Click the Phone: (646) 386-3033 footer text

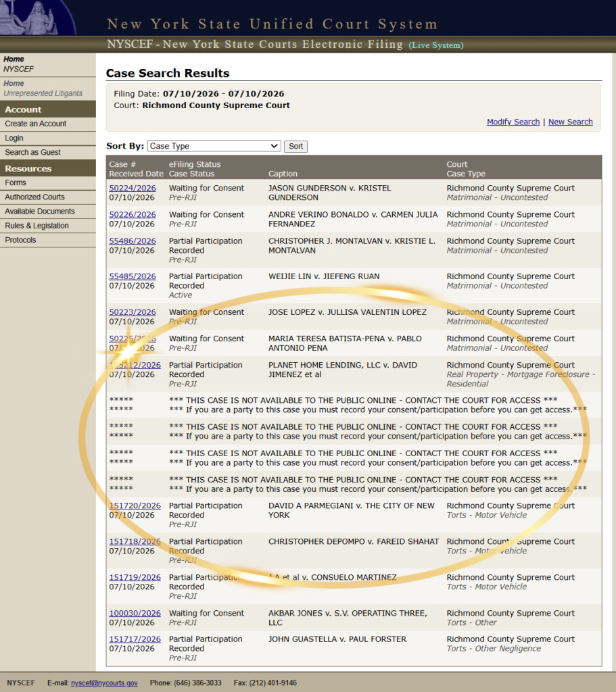(185, 683)
